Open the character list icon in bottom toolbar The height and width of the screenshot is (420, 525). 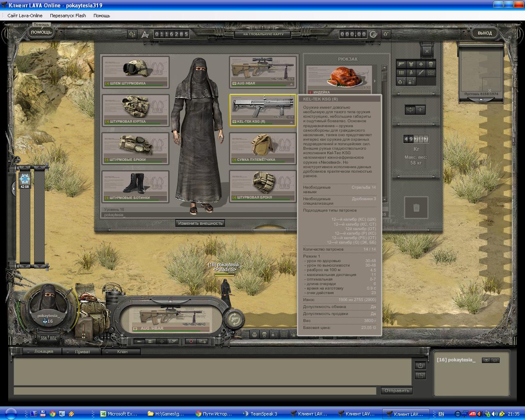coord(274,334)
